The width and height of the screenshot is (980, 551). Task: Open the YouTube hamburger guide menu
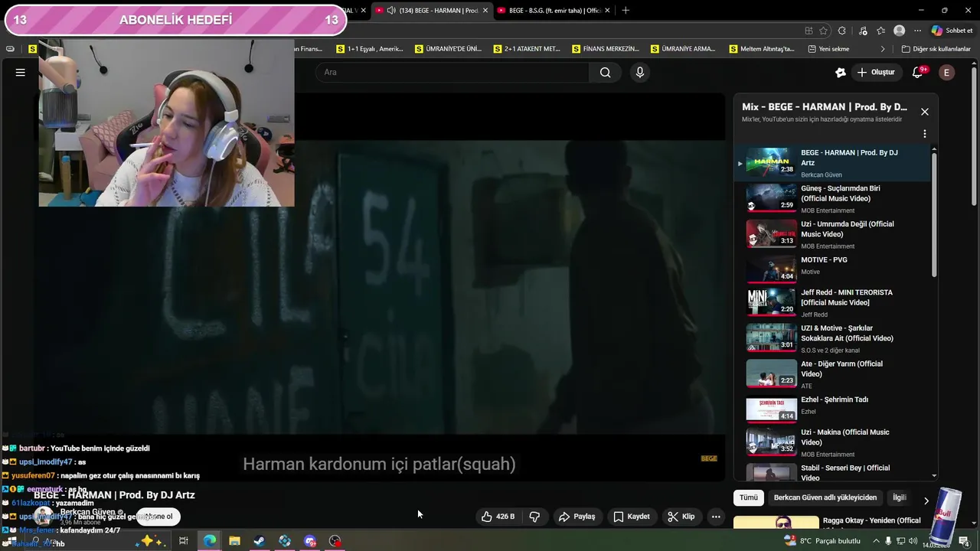point(21,72)
